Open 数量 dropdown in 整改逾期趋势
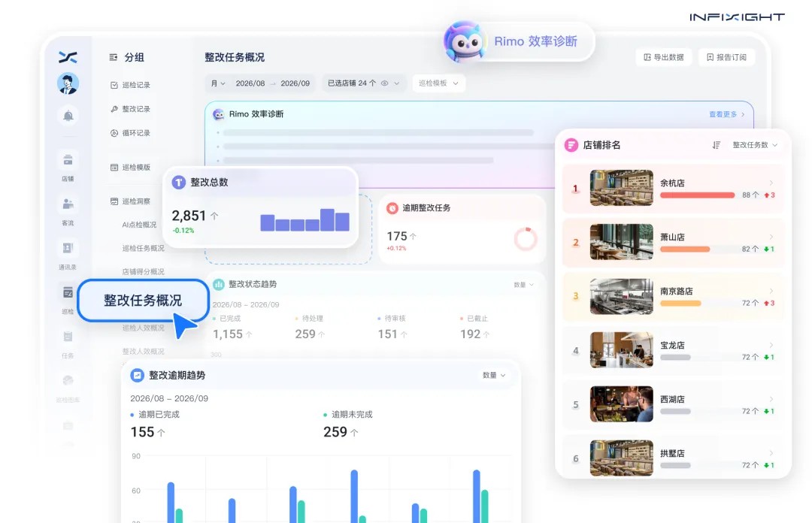 point(494,376)
